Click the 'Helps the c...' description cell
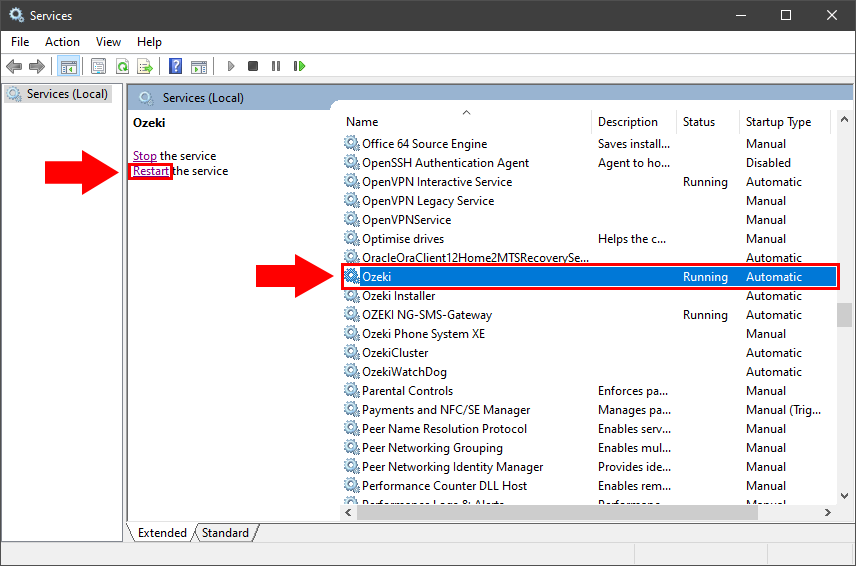 click(x=632, y=239)
